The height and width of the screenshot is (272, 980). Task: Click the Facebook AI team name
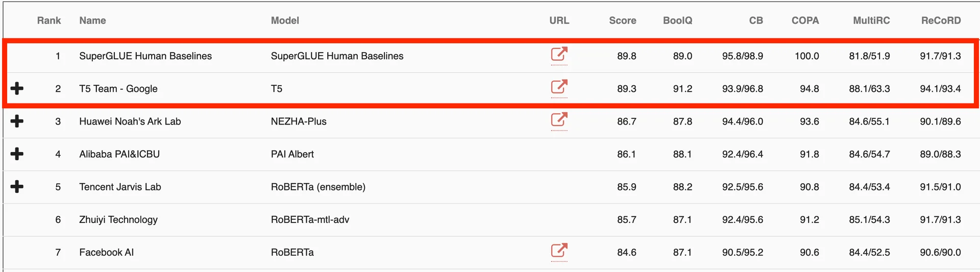[106, 252]
